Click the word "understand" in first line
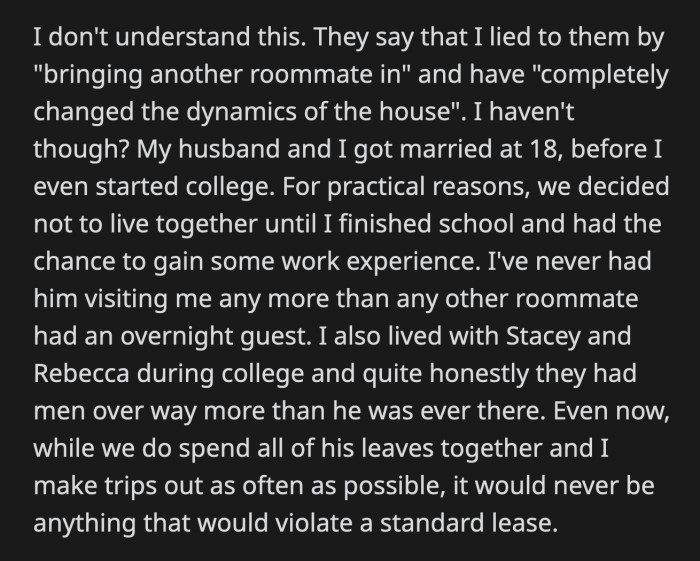 (x=182, y=37)
